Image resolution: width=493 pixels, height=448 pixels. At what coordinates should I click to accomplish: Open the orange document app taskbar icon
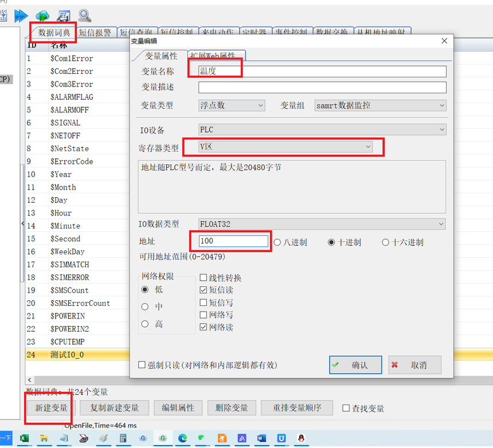(x=222, y=438)
